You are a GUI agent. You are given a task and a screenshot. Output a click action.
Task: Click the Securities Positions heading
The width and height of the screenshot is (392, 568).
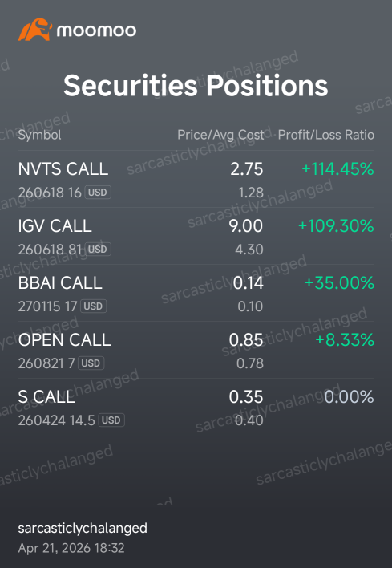[196, 86]
